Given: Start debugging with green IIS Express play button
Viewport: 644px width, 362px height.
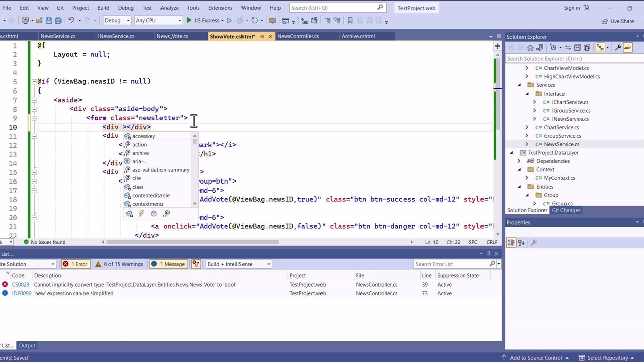Looking at the screenshot, I should tap(189, 21).
